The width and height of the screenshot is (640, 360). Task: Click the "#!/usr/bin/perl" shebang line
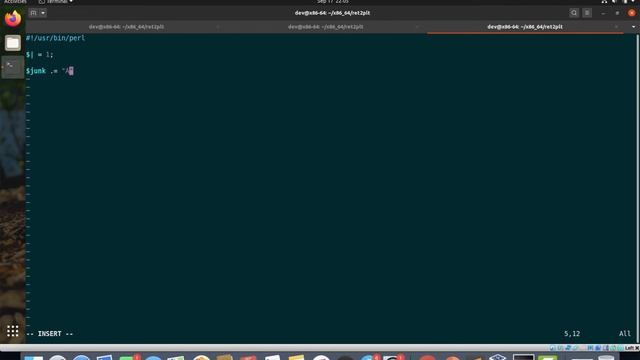pos(56,38)
